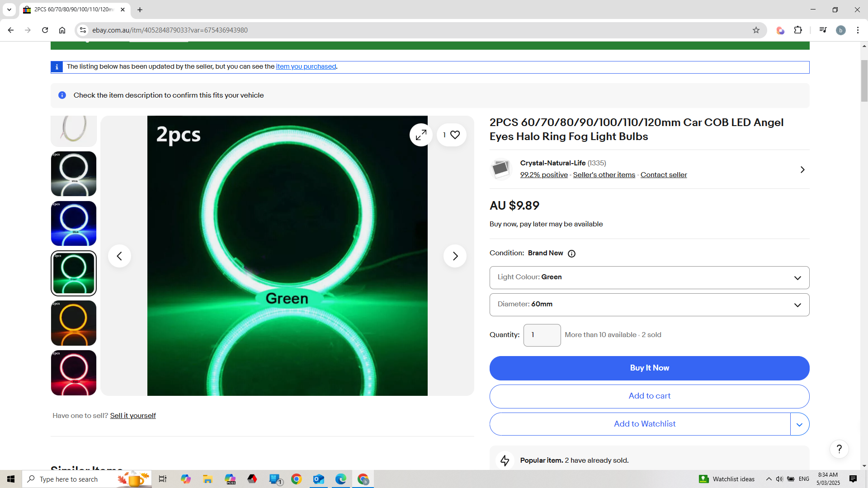This screenshot has width=868, height=488.
Task: Click Add to cart button
Action: pyautogui.click(x=649, y=396)
